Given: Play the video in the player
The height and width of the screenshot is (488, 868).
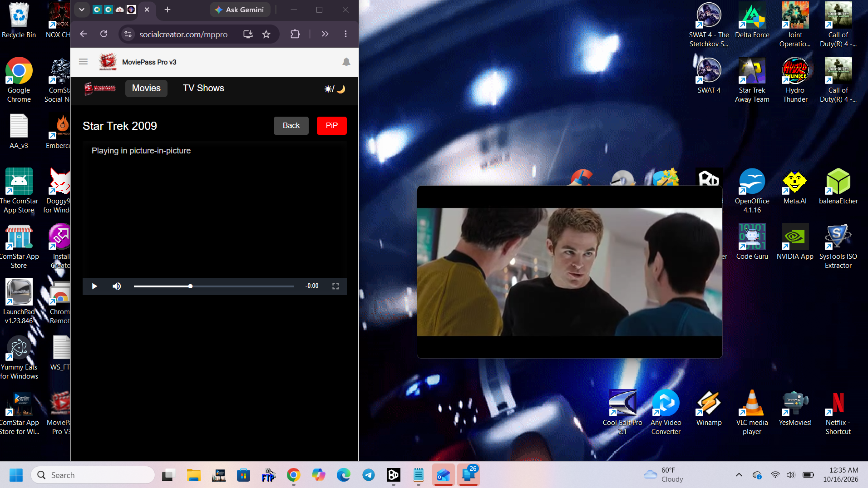Looking at the screenshot, I should click(94, 286).
